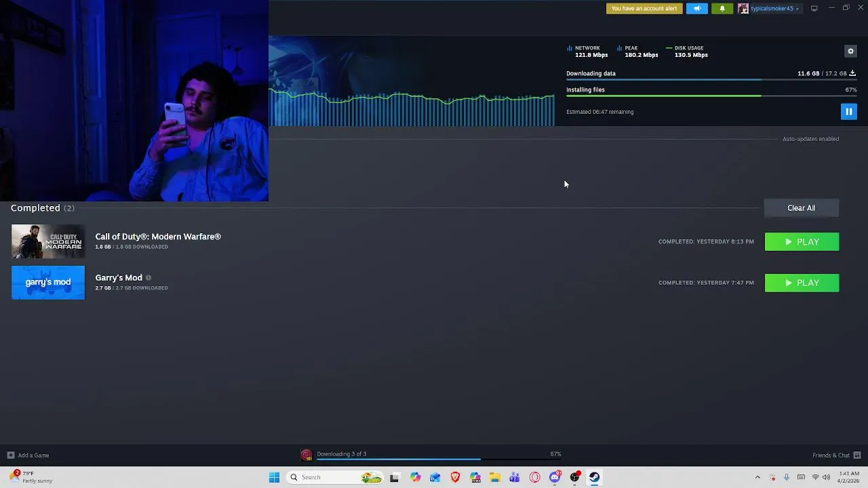The height and width of the screenshot is (488, 868).
Task: Open volume speaker tray icon
Action: (827, 477)
